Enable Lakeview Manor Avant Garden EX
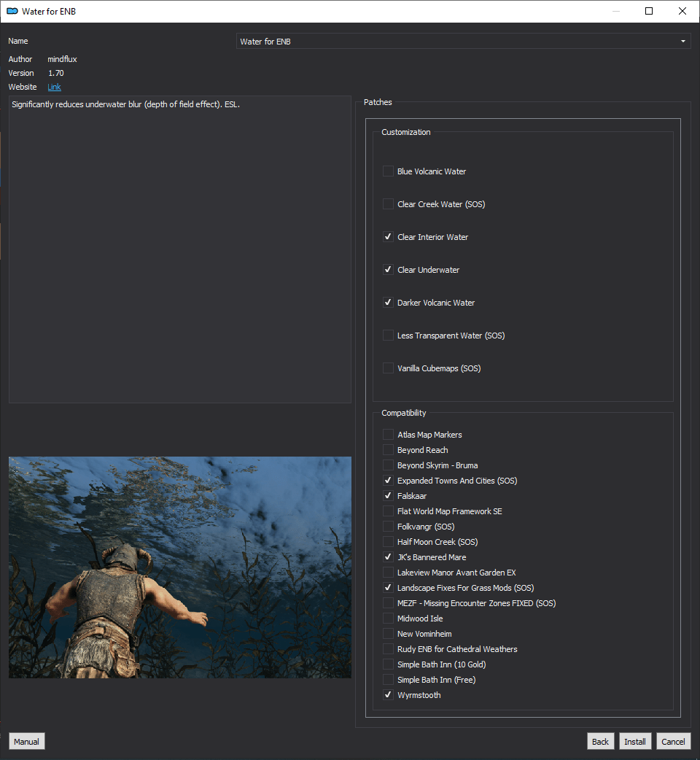The height and width of the screenshot is (760, 700). click(388, 573)
